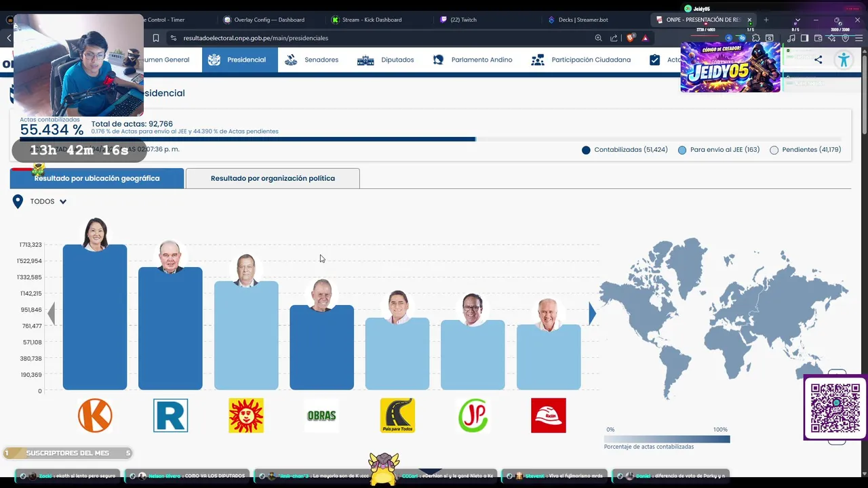868x488 pixels.
Task: Click the porcentaje de actas gradient bar
Action: 667,439
